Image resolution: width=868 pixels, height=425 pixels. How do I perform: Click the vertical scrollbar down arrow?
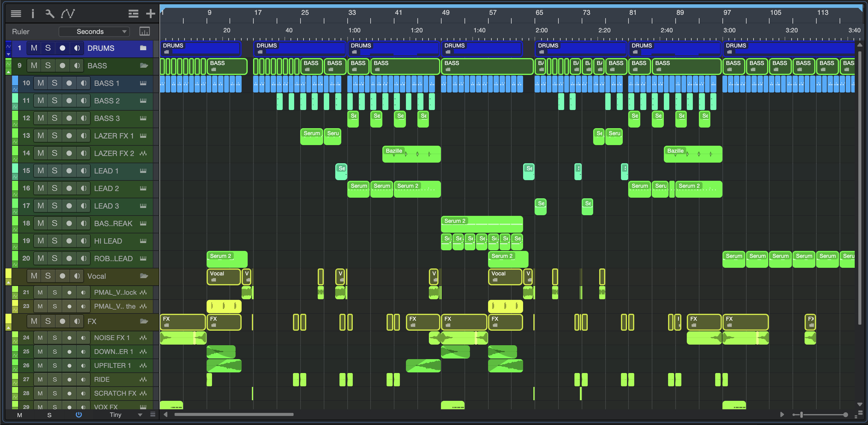click(860, 404)
